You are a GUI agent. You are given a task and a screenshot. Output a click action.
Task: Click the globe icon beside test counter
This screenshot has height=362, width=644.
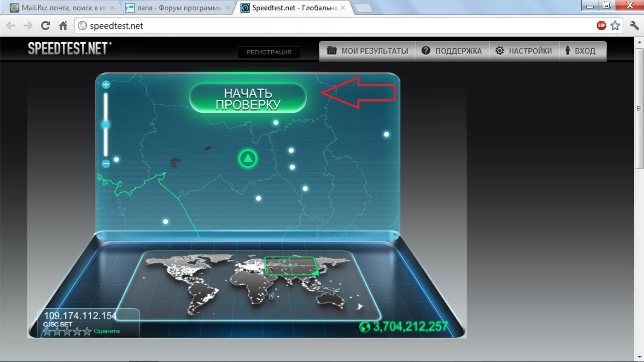[365, 327]
